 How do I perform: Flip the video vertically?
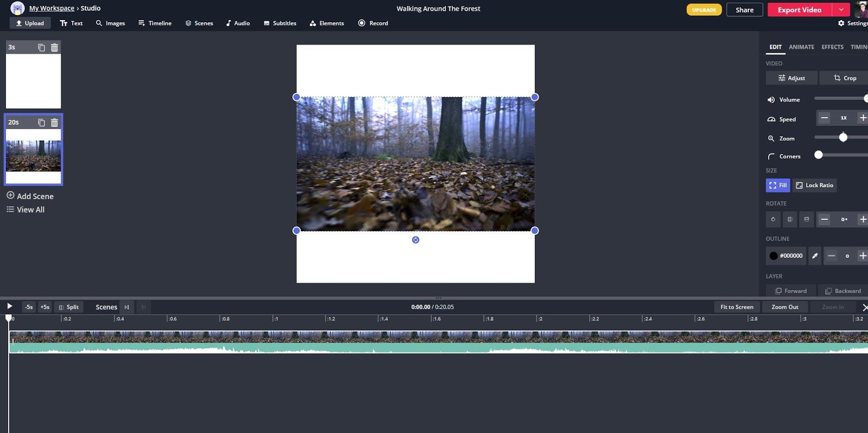[x=807, y=219]
